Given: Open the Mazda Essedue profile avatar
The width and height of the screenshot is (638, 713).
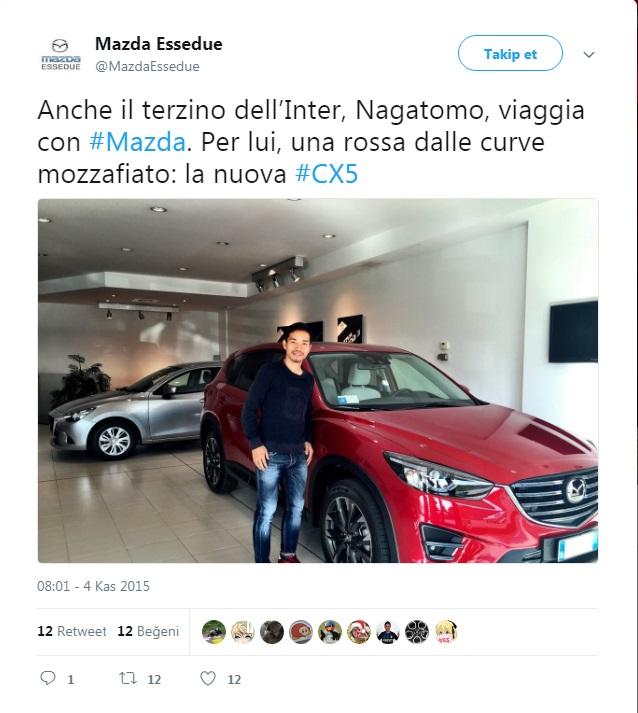Looking at the screenshot, I should [60, 55].
